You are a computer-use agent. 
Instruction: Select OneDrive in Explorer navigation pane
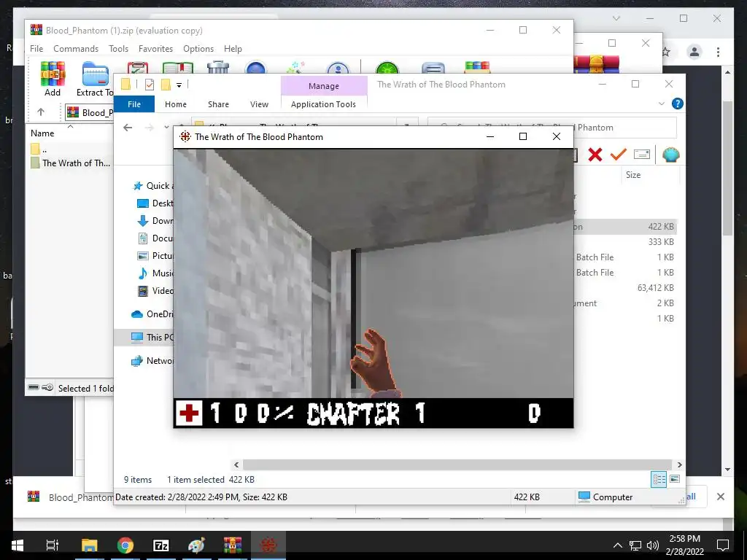[152, 314]
